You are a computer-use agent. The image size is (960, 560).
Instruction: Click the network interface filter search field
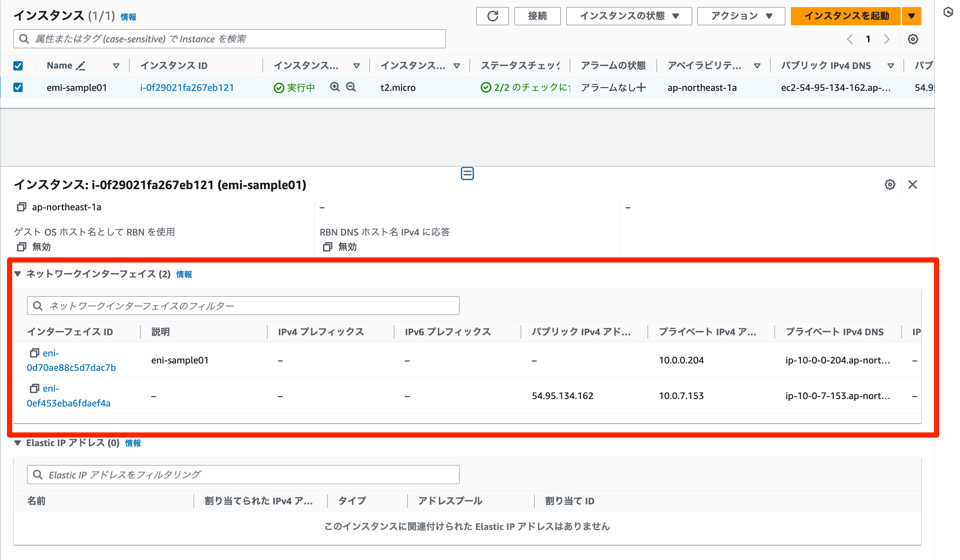(x=242, y=305)
